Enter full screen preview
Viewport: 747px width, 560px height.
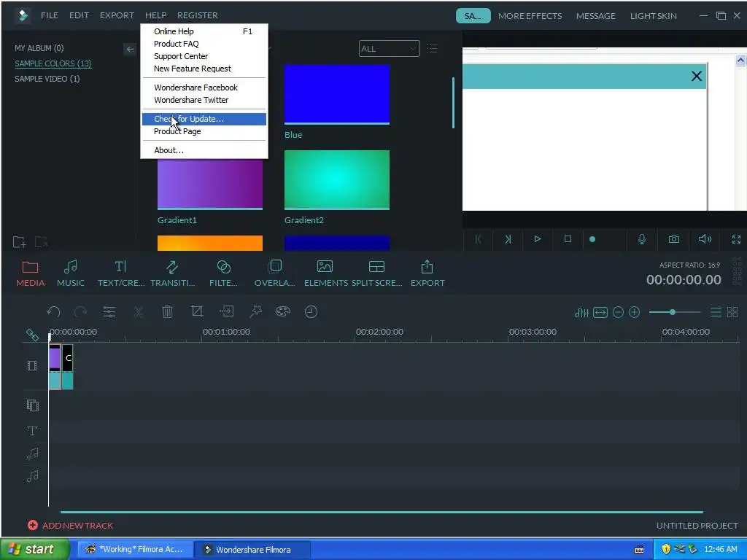[x=736, y=239]
